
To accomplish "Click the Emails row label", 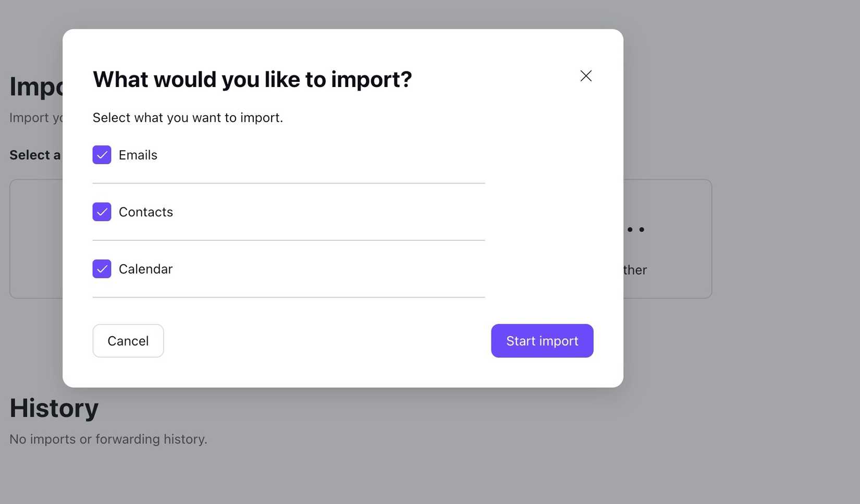I will click(138, 155).
